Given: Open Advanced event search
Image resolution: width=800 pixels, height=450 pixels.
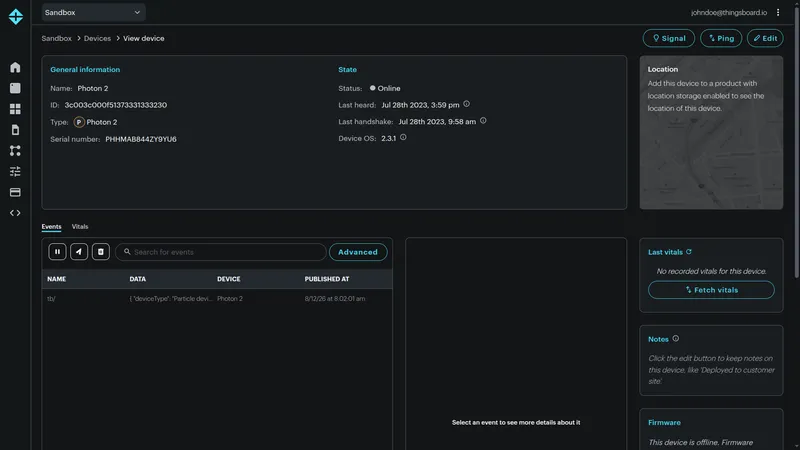Looking at the screenshot, I should click(x=358, y=252).
